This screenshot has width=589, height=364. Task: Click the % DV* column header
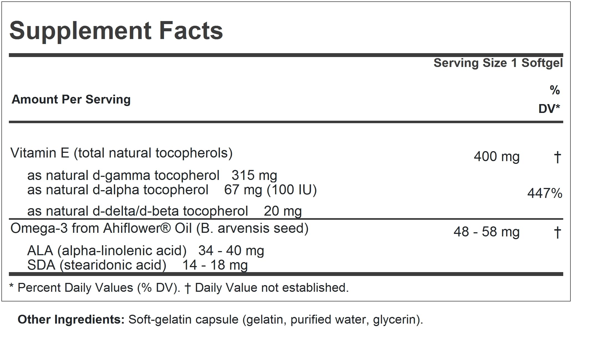coord(550,99)
